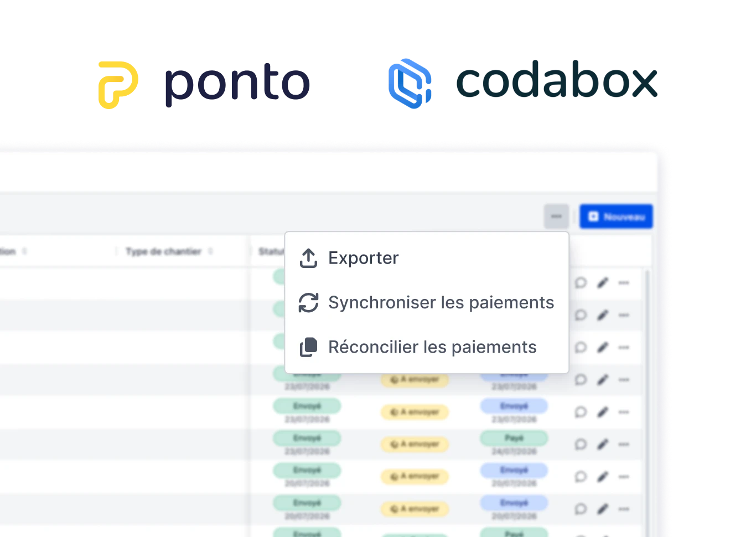Open comment bubble icon in topmost table row
The width and height of the screenshot is (756, 537).
click(x=581, y=283)
